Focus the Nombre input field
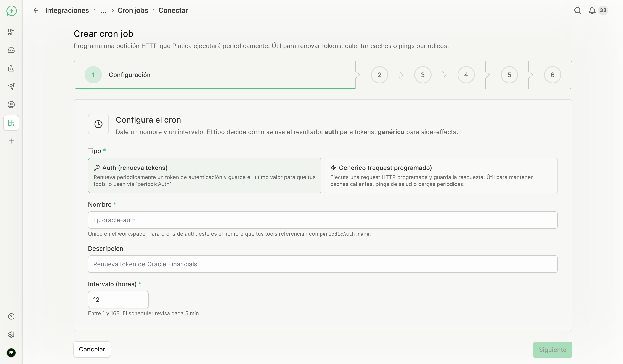This screenshot has width=623, height=364. coord(323,220)
